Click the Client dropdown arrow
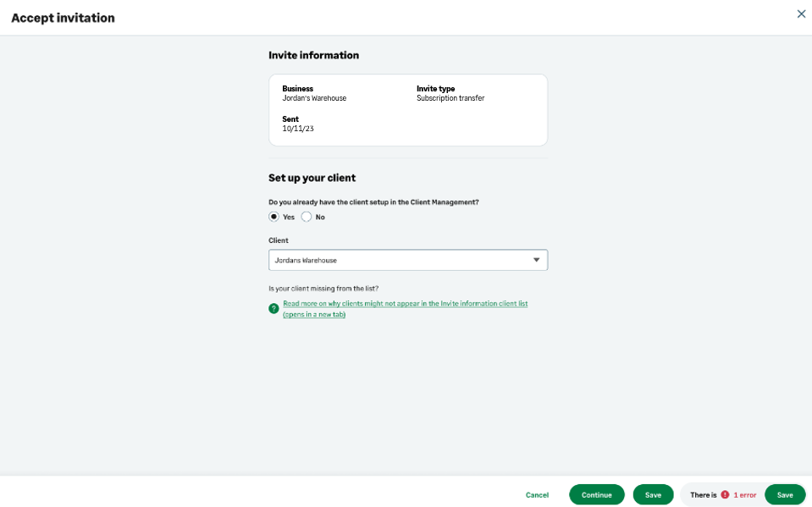 [x=536, y=260]
